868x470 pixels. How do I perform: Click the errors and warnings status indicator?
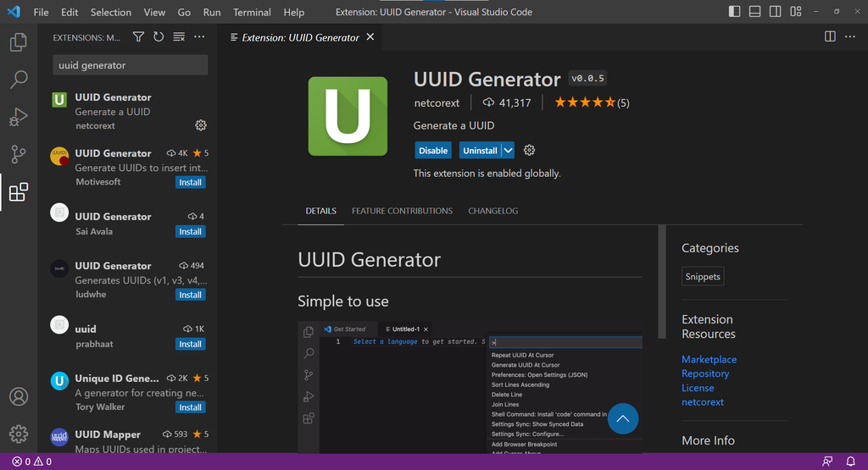click(x=32, y=462)
